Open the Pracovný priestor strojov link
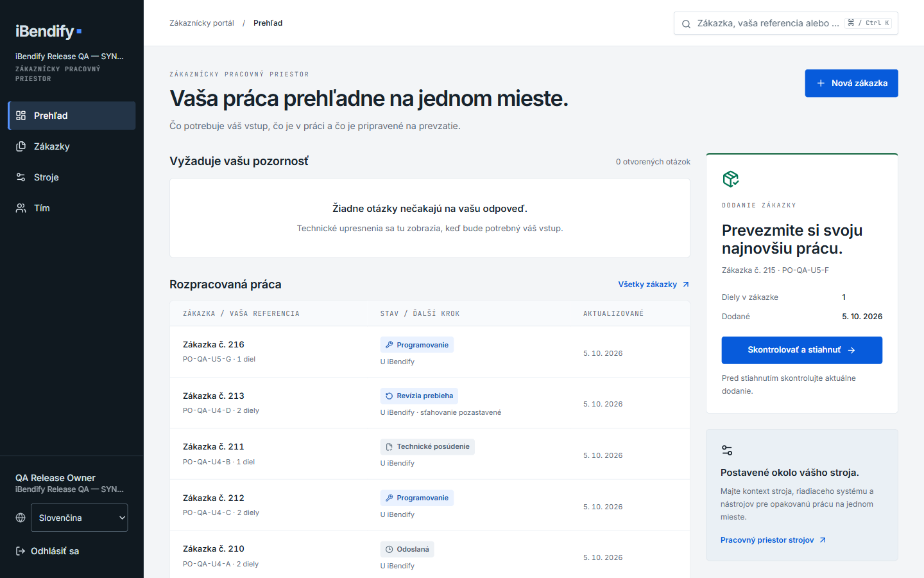The image size is (924, 578). coord(773,540)
